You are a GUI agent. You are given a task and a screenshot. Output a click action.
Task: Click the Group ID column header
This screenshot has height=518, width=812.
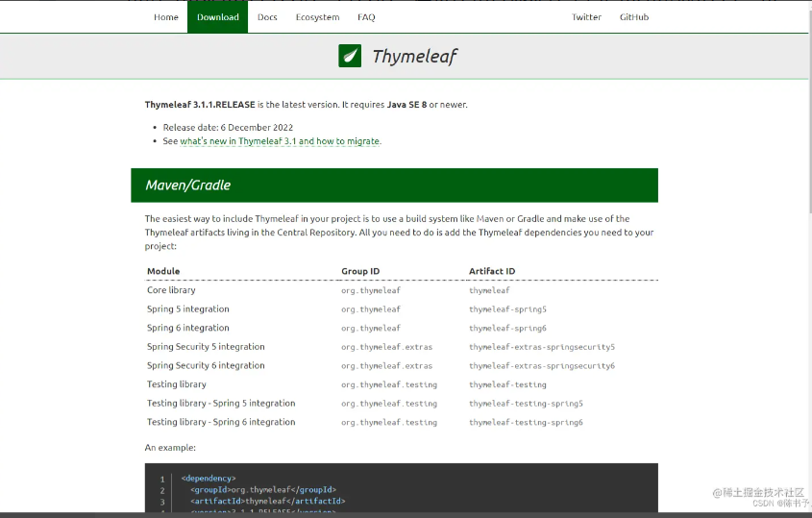pyautogui.click(x=360, y=271)
